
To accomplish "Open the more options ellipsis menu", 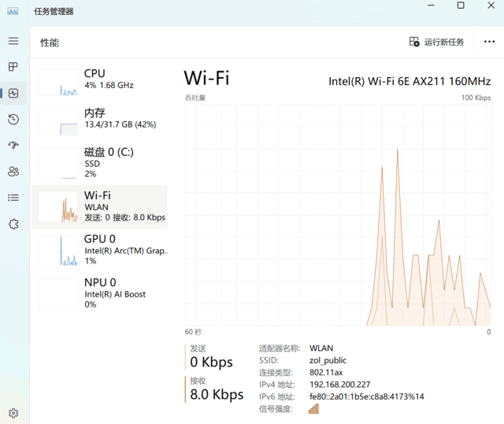I will tap(489, 42).
